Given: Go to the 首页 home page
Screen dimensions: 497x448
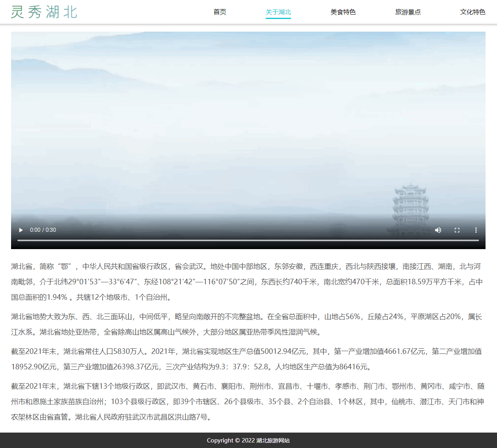Looking at the screenshot, I should (220, 12).
